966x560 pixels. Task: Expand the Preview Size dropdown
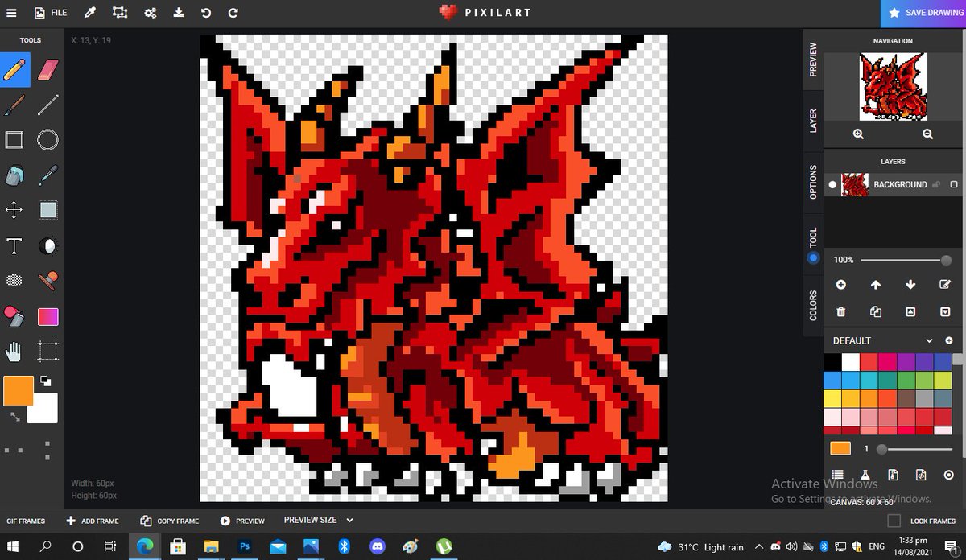pos(319,520)
